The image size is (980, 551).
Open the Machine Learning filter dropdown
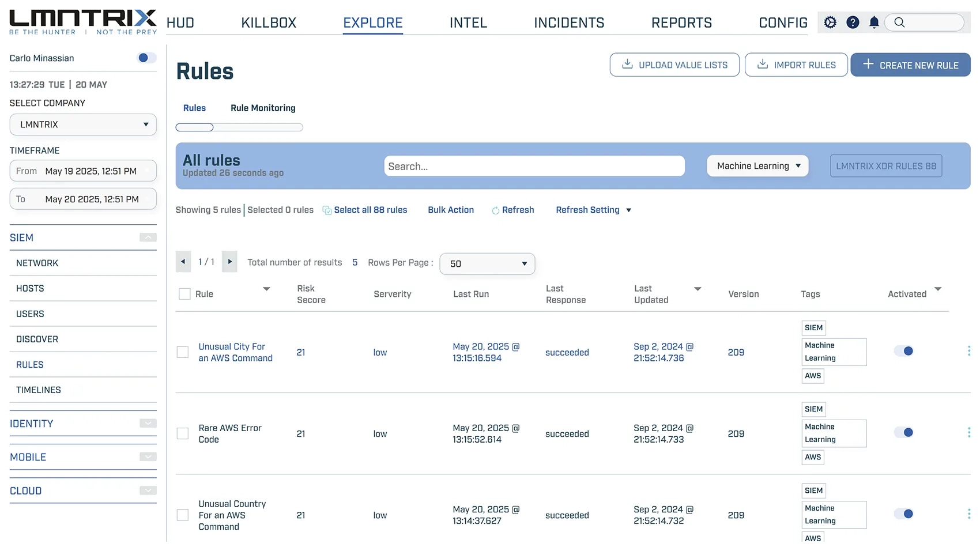click(758, 166)
